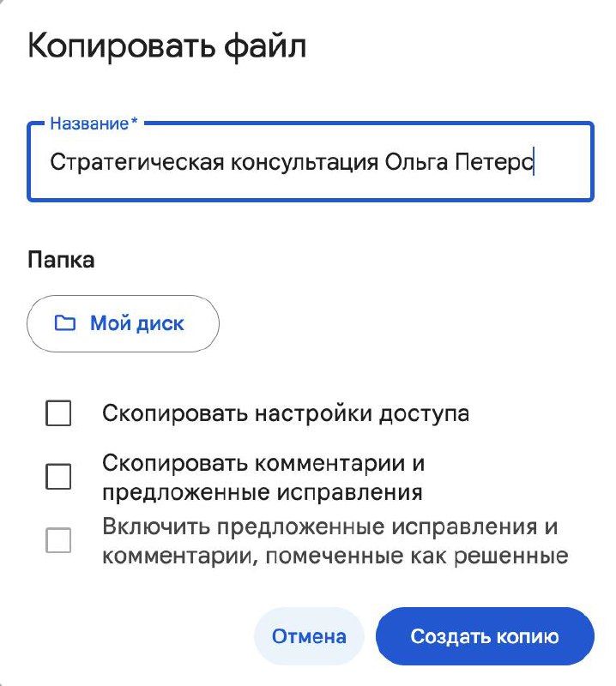Click the Папка section heading
This screenshot has width=616, height=686.
[61, 260]
